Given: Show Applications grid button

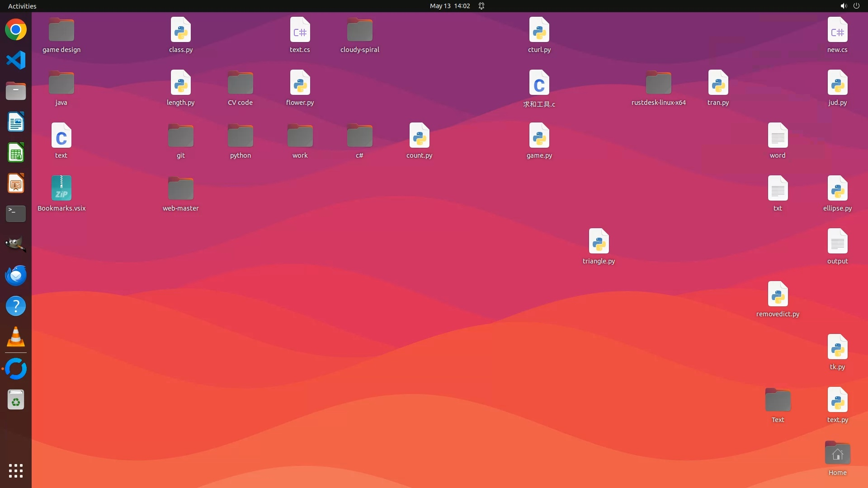Looking at the screenshot, I should pos(16,471).
